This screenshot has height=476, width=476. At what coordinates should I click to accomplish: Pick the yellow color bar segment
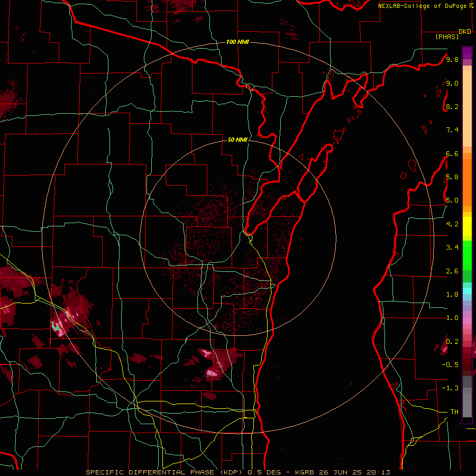467,226
